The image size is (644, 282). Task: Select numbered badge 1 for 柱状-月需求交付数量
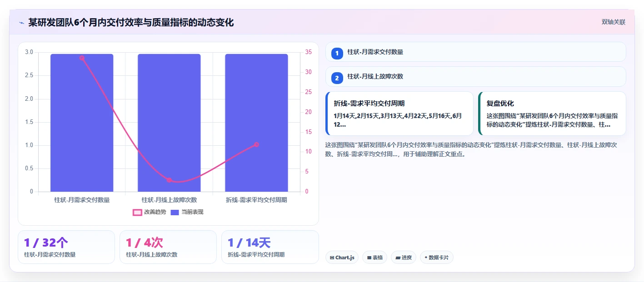(x=337, y=53)
